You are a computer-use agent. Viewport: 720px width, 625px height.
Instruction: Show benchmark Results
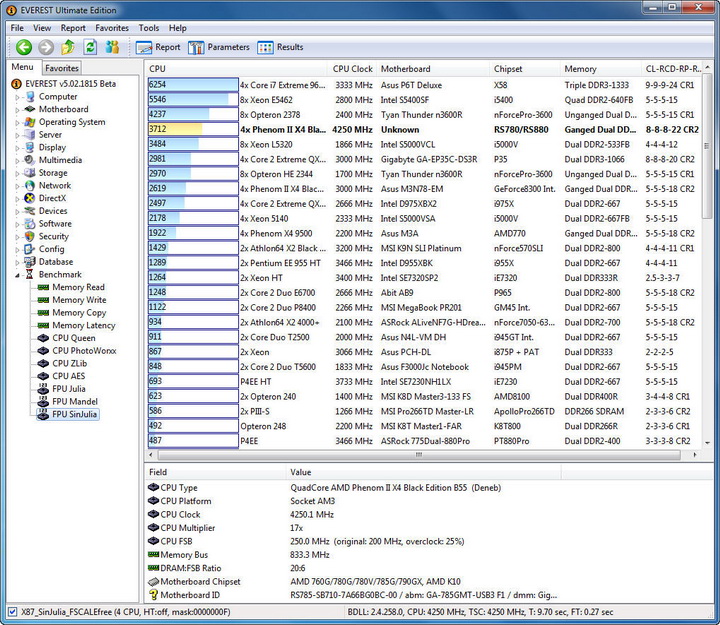pos(280,47)
